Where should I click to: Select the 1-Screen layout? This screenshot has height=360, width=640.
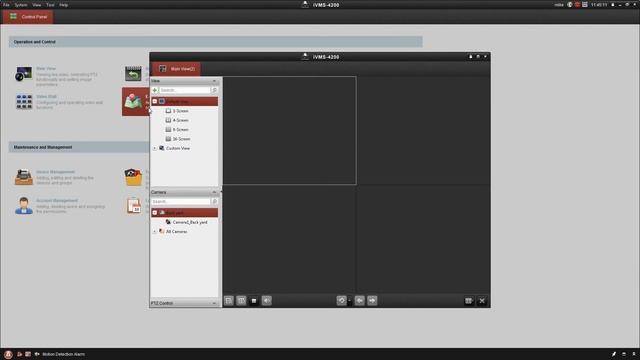[180, 111]
